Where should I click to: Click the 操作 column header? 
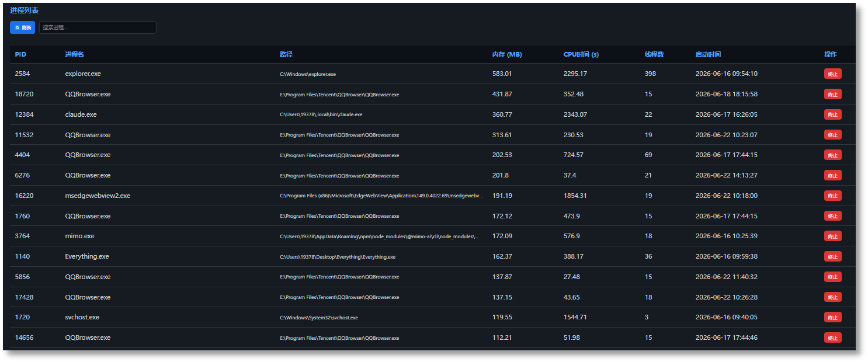pos(830,54)
